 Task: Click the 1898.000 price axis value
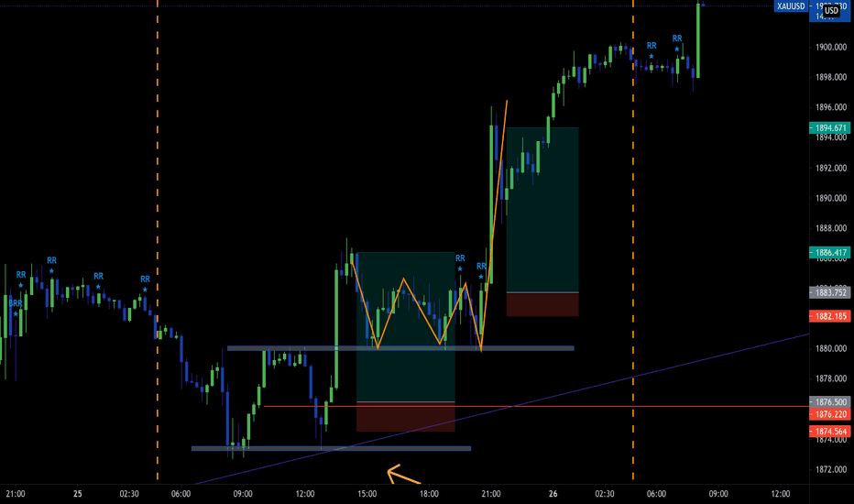click(x=830, y=77)
